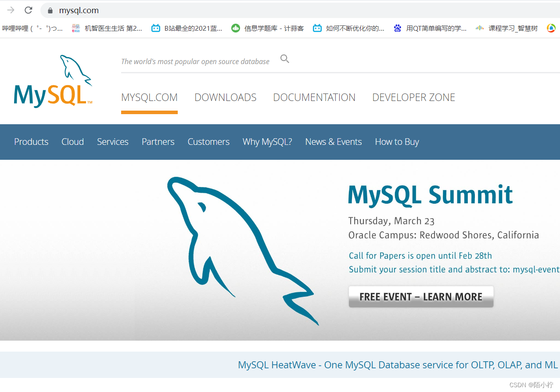Click the 如何不断优化你的 bookmark icon
The height and width of the screenshot is (392, 560).
click(317, 28)
